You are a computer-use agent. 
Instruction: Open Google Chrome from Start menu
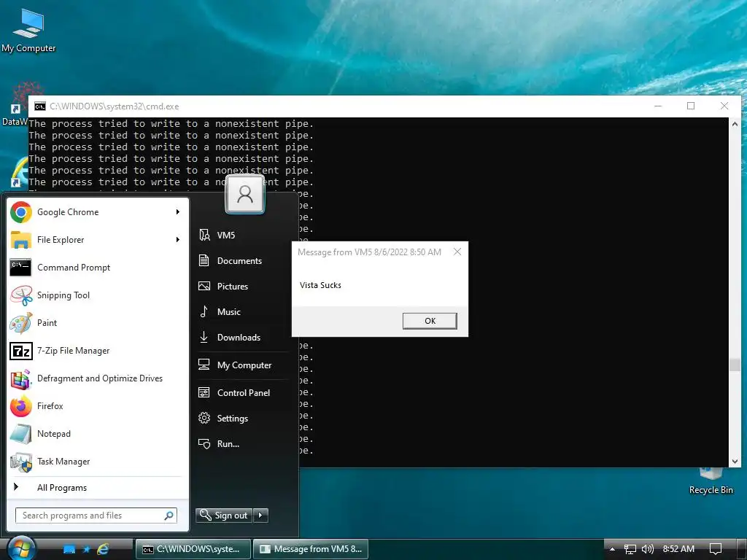point(98,212)
